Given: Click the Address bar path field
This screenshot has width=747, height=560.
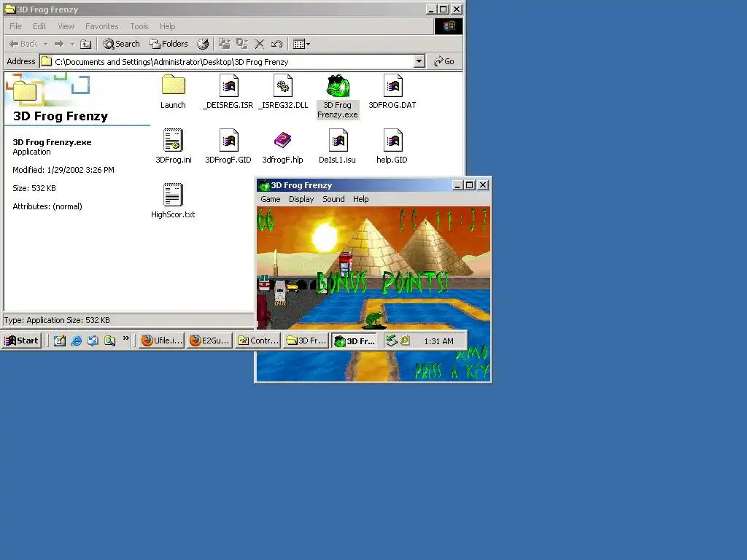Looking at the screenshot, I should (227, 61).
